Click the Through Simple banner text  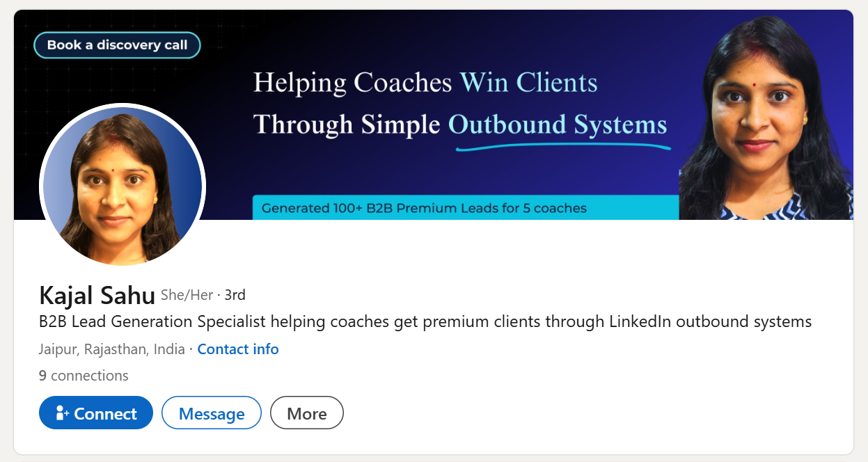pos(346,125)
